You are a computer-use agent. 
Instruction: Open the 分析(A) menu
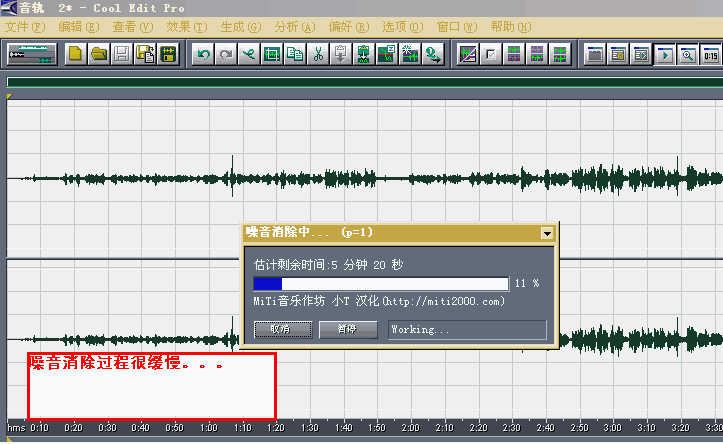coord(295,27)
